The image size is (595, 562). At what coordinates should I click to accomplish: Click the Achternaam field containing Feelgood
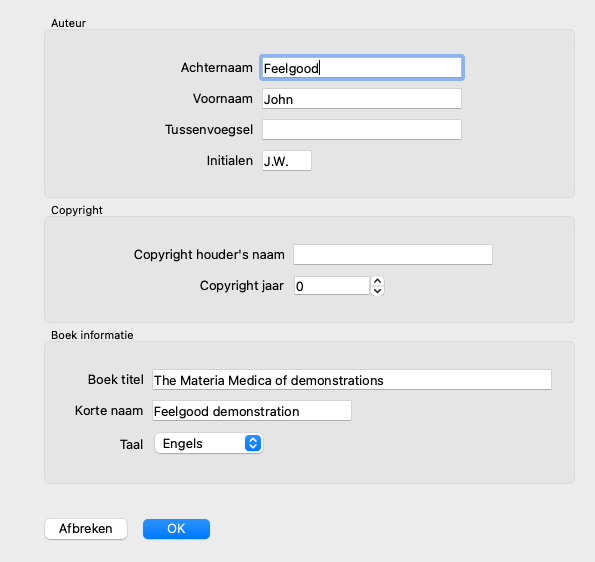362,68
